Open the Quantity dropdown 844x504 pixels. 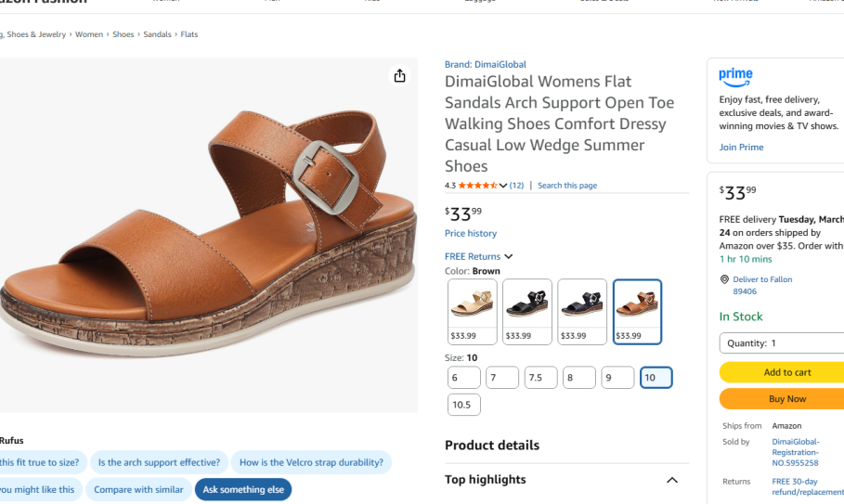[781, 343]
